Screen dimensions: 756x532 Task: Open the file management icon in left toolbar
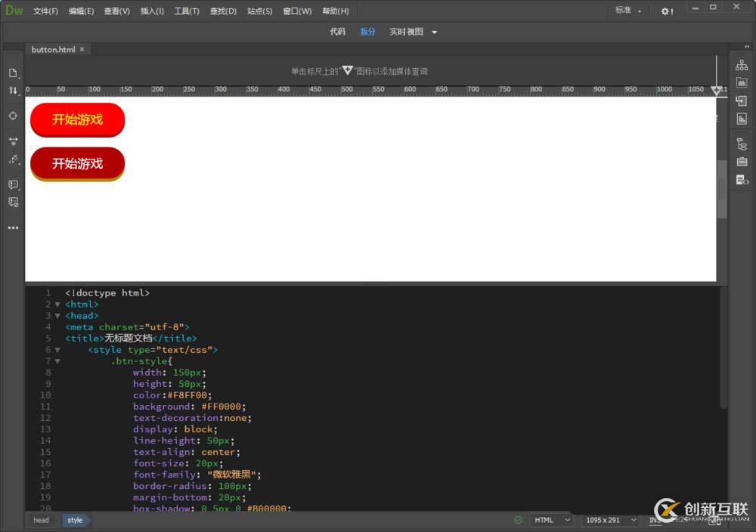[x=13, y=90]
